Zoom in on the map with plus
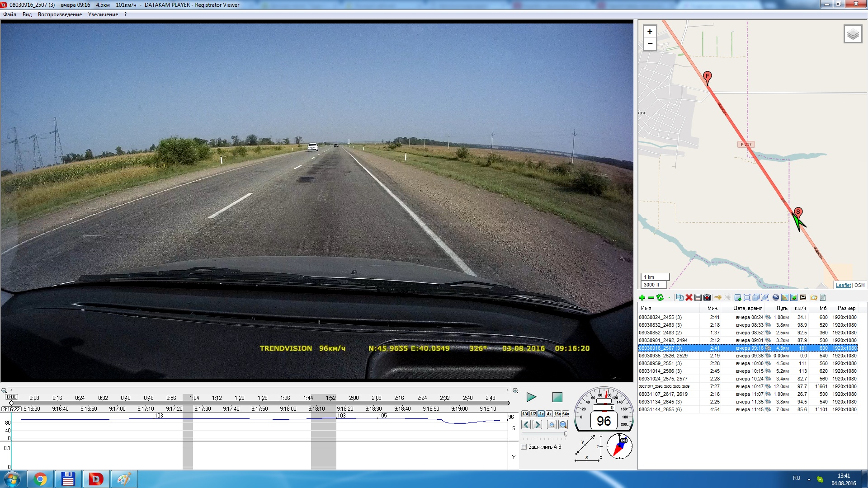The image size is (868, 488). 650,32
